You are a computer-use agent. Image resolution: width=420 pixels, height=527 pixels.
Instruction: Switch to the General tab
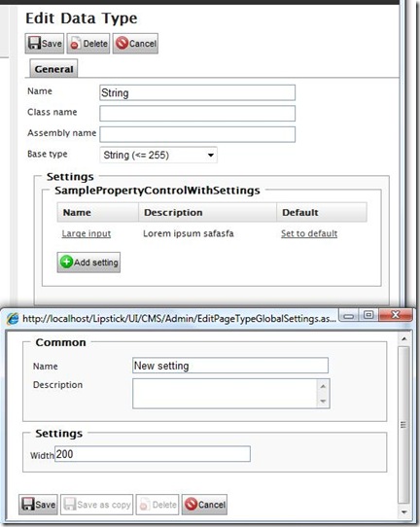53,69
